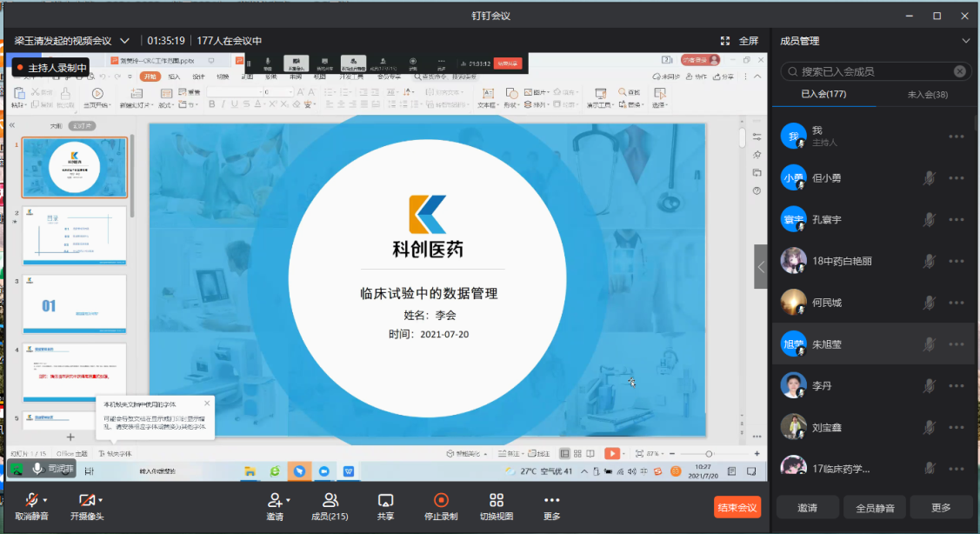
Task: Turn on the camera (开摄像头)
Action: (86, 500)
